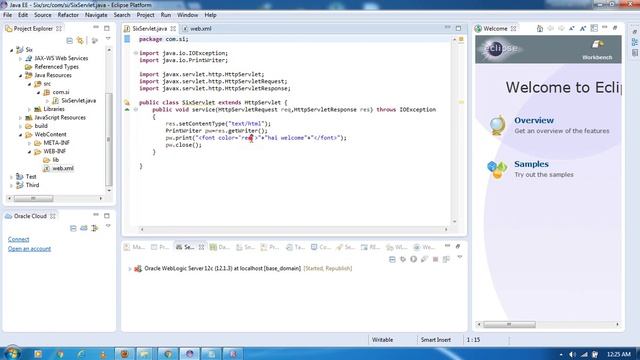Screen dimensions: 640x360
Task: Open Project Explorer view menu arrow
Action: (108, 39)
